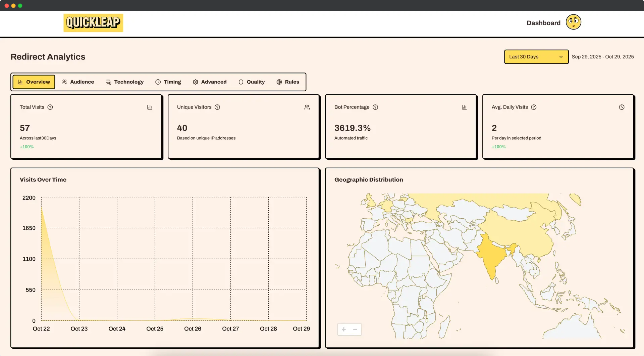The height and width of the screenshot is (356, 644).
Task: Click the shield icon on the Quality tab
Action: [241, 82]
